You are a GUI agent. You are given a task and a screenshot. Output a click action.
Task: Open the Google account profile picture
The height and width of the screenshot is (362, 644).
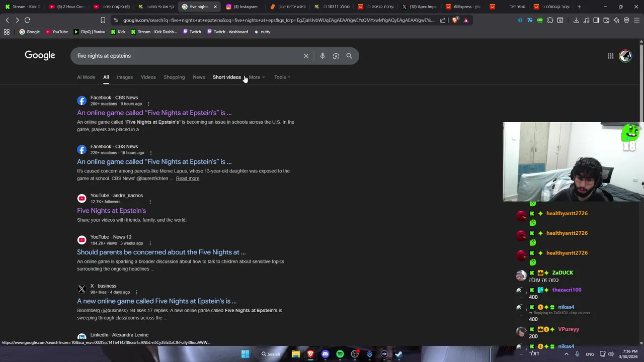pos(625,56)
